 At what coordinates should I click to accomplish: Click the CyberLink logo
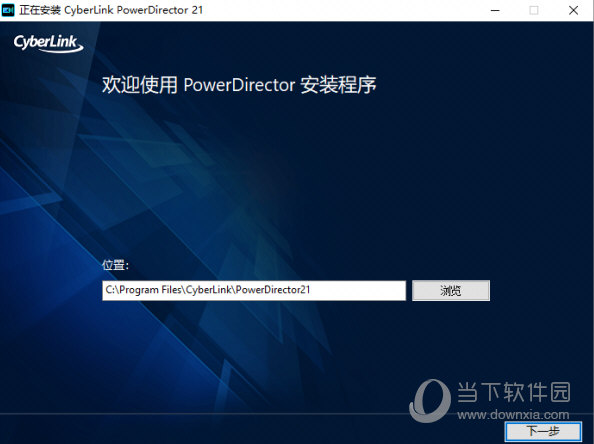(x=48, y=43)
